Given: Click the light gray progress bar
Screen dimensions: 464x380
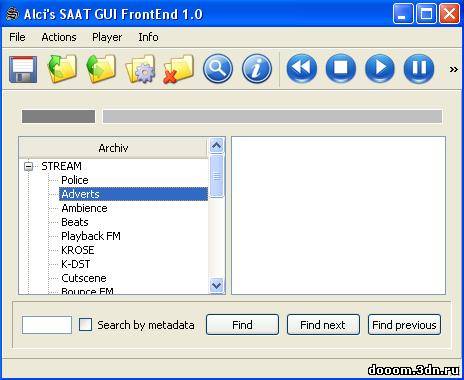Looking at the screenshot, I should pos(272,117).
